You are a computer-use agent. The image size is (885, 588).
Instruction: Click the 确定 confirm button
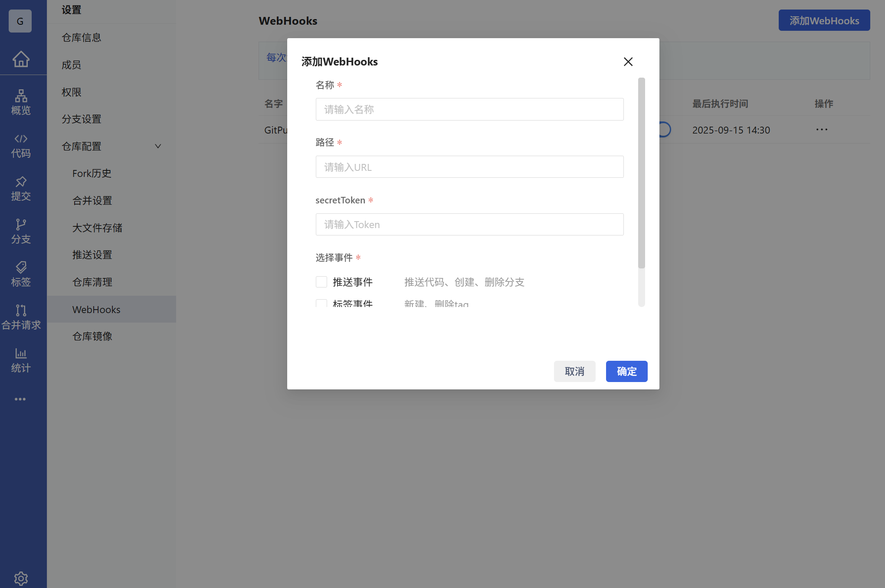[626, 371]
